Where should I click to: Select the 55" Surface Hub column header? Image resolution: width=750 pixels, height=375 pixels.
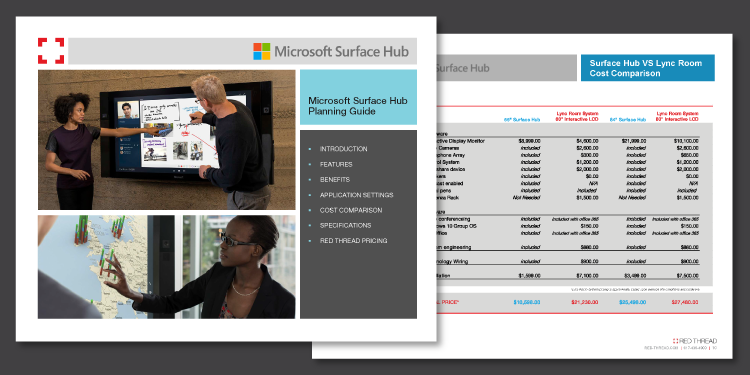tap(522, 120)
